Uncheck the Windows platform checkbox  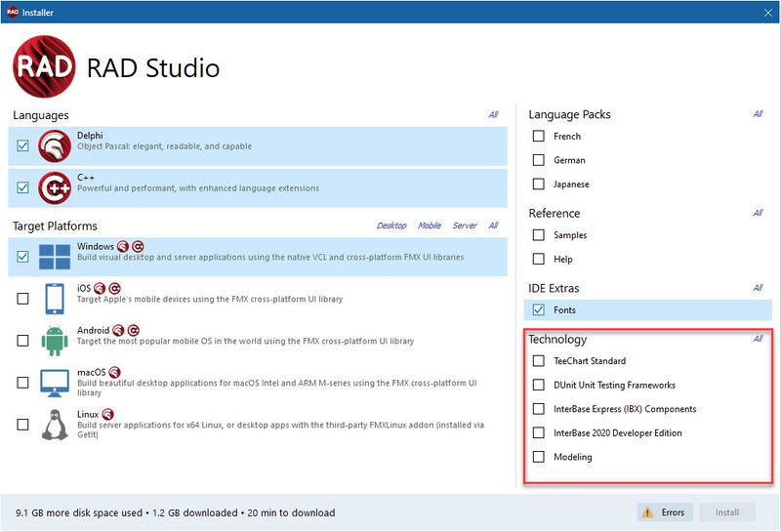[x=22, y=257]
